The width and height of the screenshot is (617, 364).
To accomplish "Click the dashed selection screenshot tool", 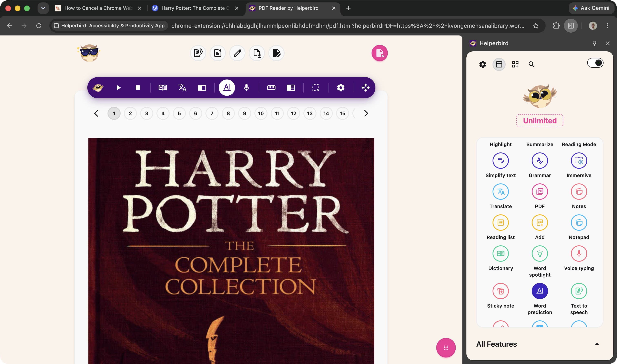I will [316, 88].
